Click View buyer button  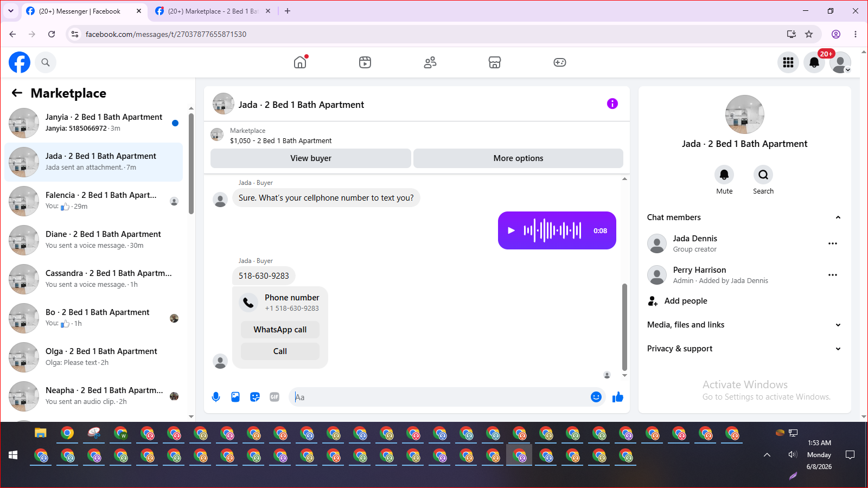coord(311,158)
